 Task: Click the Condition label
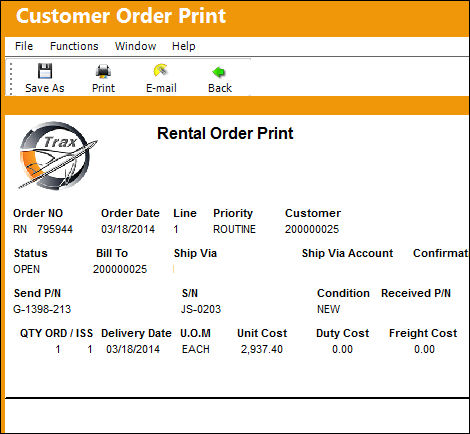pyautogui.click(x=343, y=293)
